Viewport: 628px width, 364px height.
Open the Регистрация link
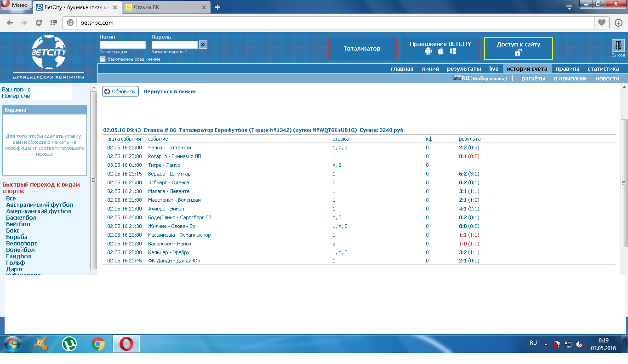point(113,52)
